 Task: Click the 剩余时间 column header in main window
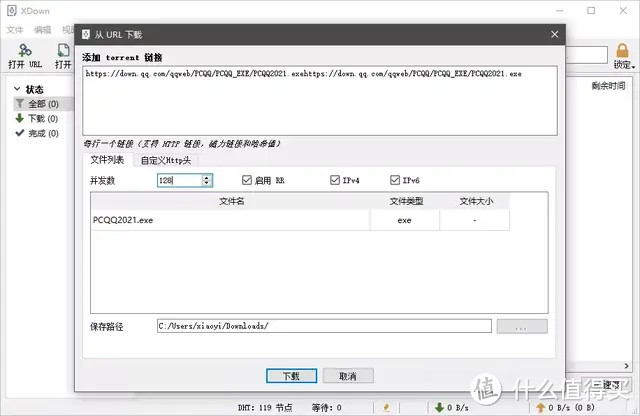[x=608, y=86]
